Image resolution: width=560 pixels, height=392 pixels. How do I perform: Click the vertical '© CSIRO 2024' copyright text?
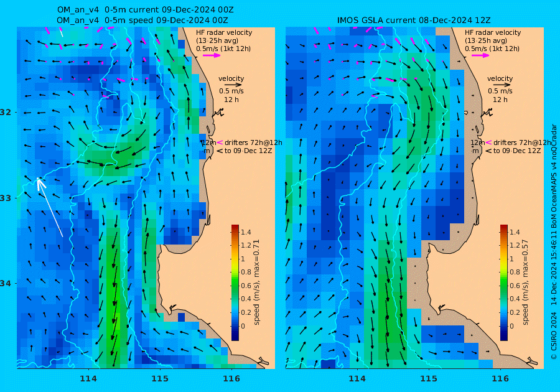554,335
